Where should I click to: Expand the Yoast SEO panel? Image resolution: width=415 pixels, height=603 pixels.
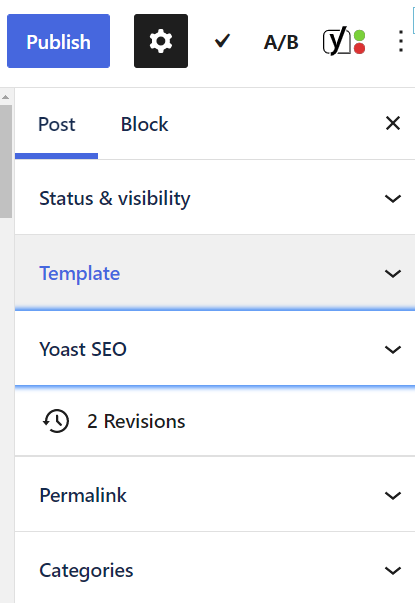pos(215,349)
